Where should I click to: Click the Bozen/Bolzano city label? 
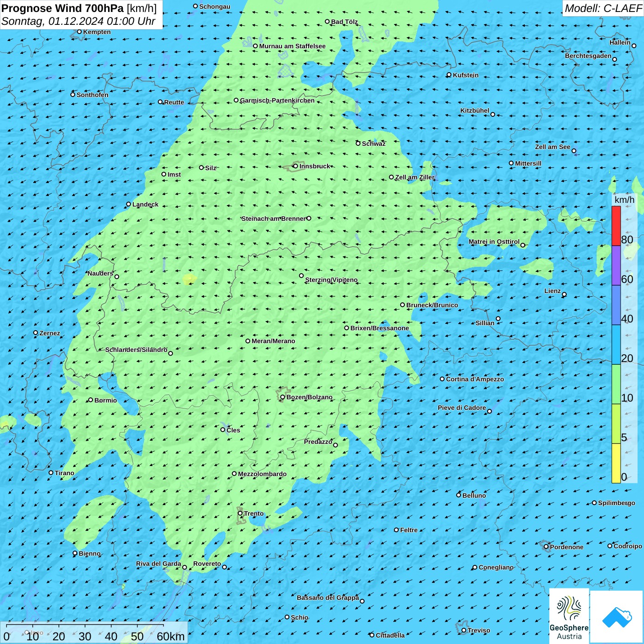(x=309, y=397)
